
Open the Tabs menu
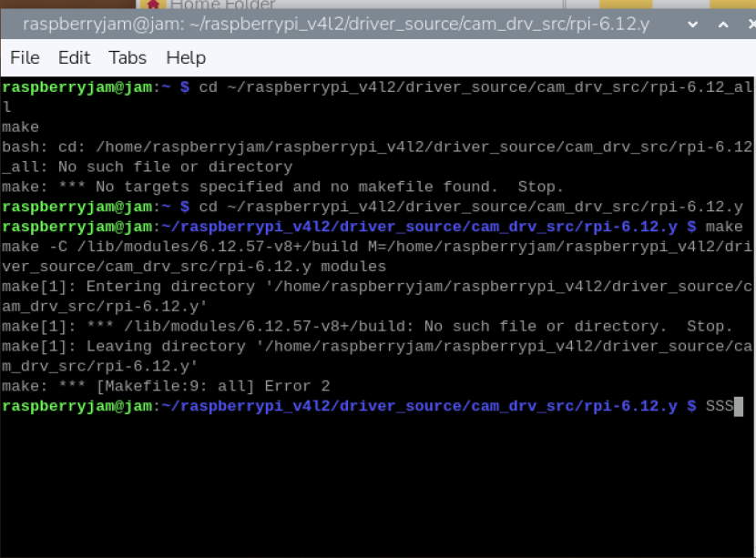coord(128,58)
